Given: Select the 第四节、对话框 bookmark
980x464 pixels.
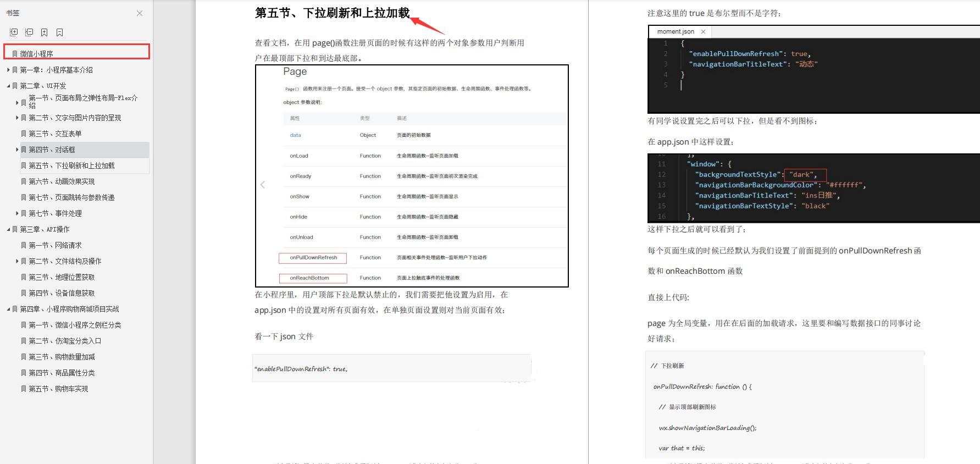Looking at the screenshot, I should (x=52, y=150).
